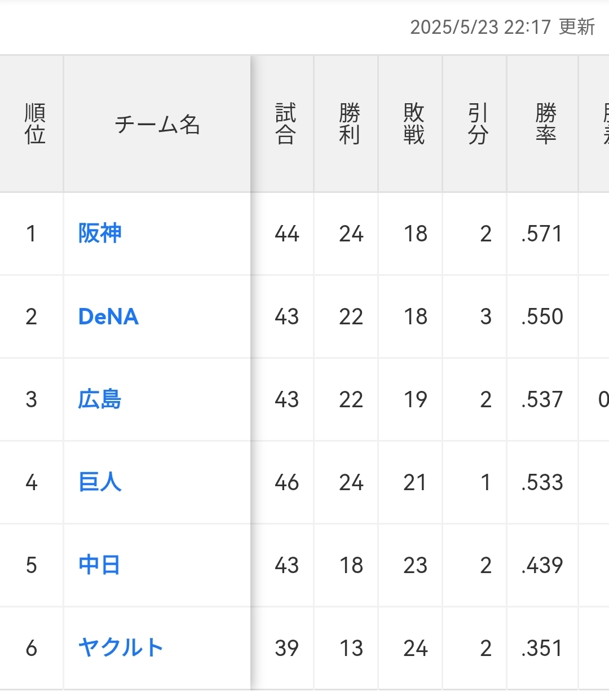Viewport: 609px width, 700px height.
Task: Click the 順位 column header
Action: coord(35,124)
